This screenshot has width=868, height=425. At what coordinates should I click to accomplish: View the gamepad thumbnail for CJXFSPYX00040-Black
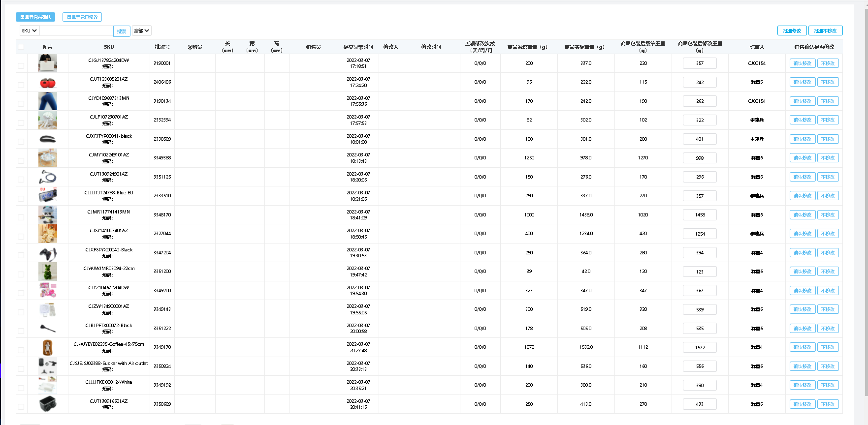coord(48,253)
